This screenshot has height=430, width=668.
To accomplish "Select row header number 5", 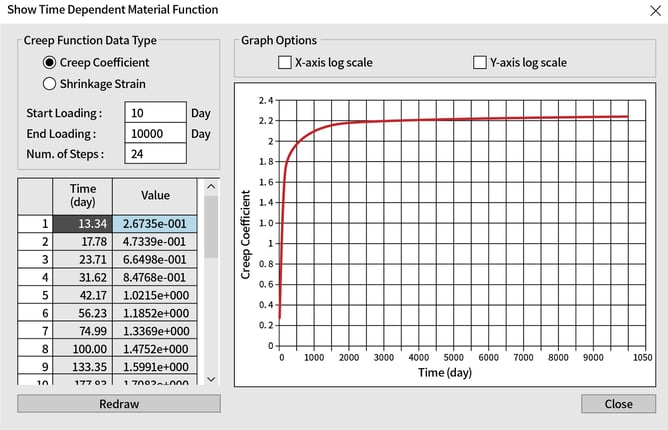I will pyautogui.click(x=35, y=295).
